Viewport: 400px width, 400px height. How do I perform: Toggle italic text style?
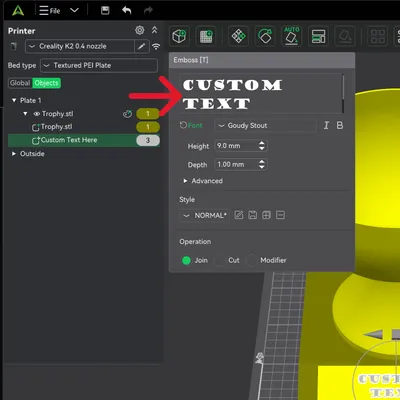(x=326, y=125)
